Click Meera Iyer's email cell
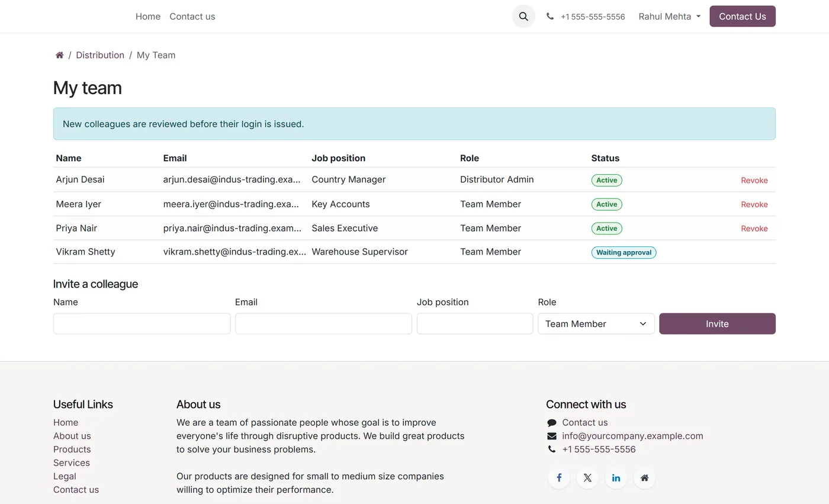This screenshot has width=829, height=504. [231, 204]
